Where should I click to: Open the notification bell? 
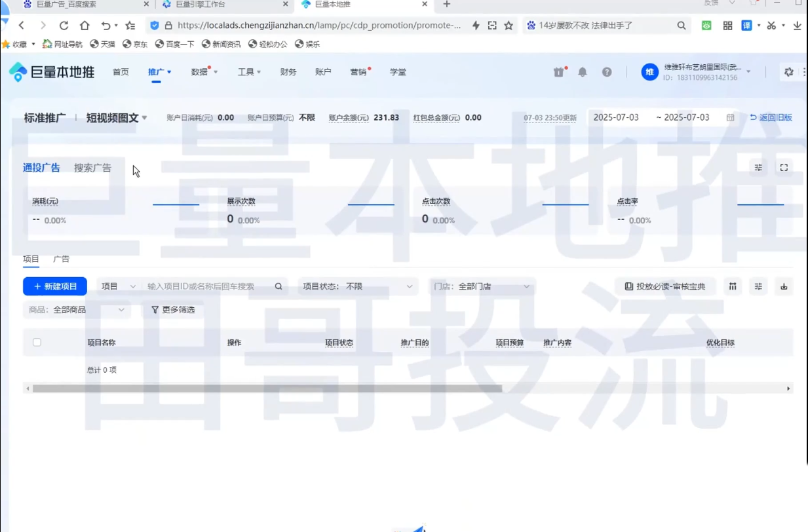pyautogui.click(x=582, y=72)
